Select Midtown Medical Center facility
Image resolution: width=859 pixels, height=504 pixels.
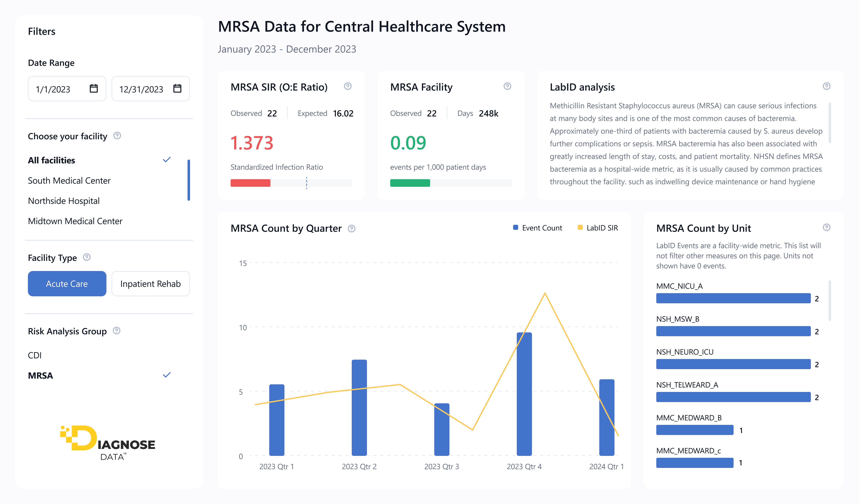click(75, 221)
